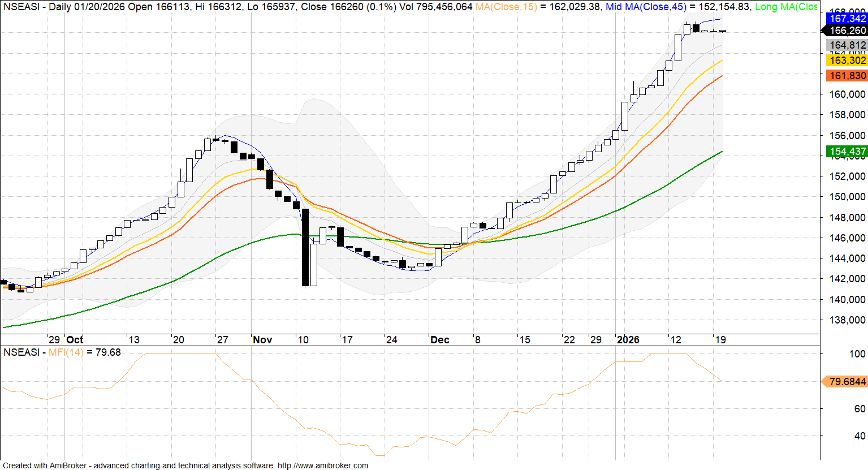Select the Mid MA(Close,45) legend label
Viewport: 868px width, 470px height.
click(645, 7)
